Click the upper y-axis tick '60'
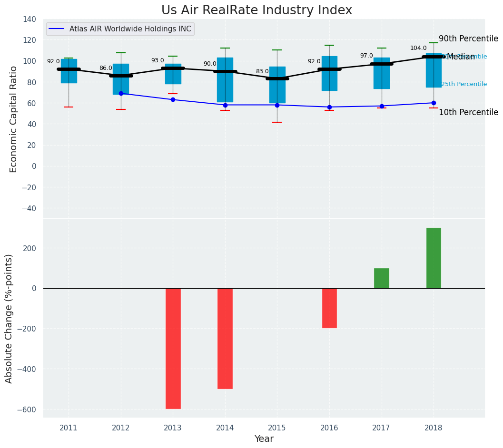Image resolution: width=503 pixels, height=448 pixels. point(32,103)
